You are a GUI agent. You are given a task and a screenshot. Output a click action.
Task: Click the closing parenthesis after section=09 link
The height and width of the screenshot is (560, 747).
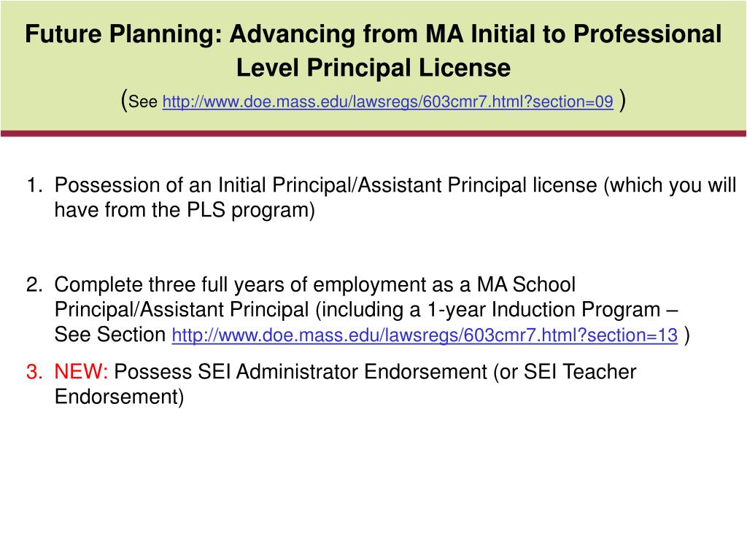(x=622, y=101)
